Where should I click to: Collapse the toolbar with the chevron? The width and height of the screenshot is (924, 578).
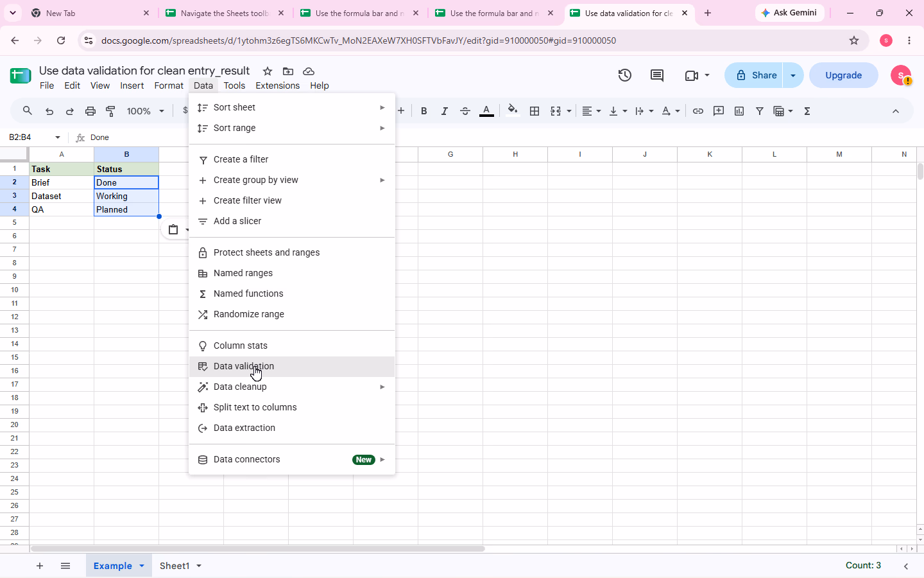896,111
